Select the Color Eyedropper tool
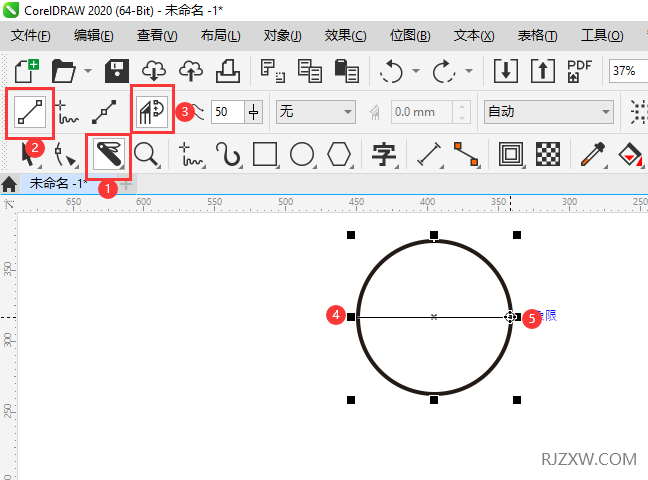648x480 pixels. [x=593, y=155]
